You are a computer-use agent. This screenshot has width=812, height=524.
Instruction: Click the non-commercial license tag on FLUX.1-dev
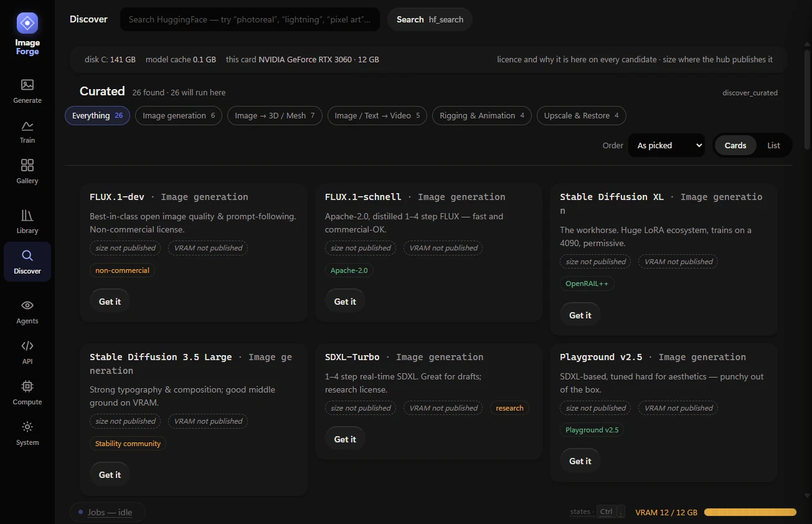[x=122, y=270]
